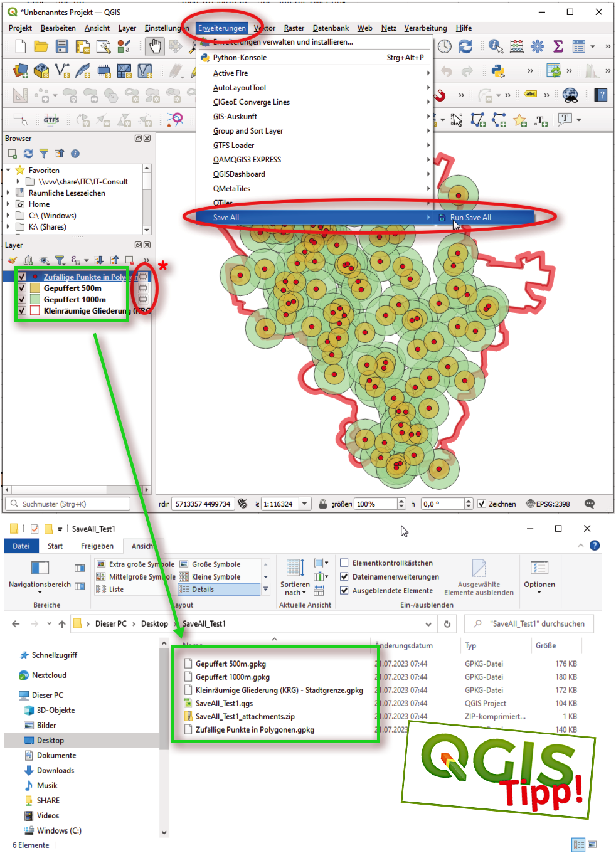Screen dimensions: 616x868
Task: Open the New Print Layout icon
Action: [x=82, y=46]
